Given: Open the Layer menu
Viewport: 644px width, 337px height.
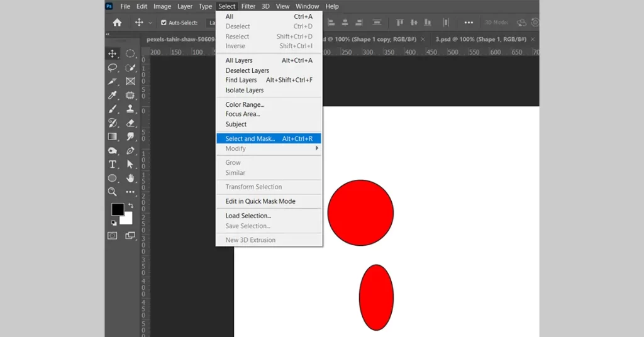Looking at the screenshot, I should click(185, 6).
